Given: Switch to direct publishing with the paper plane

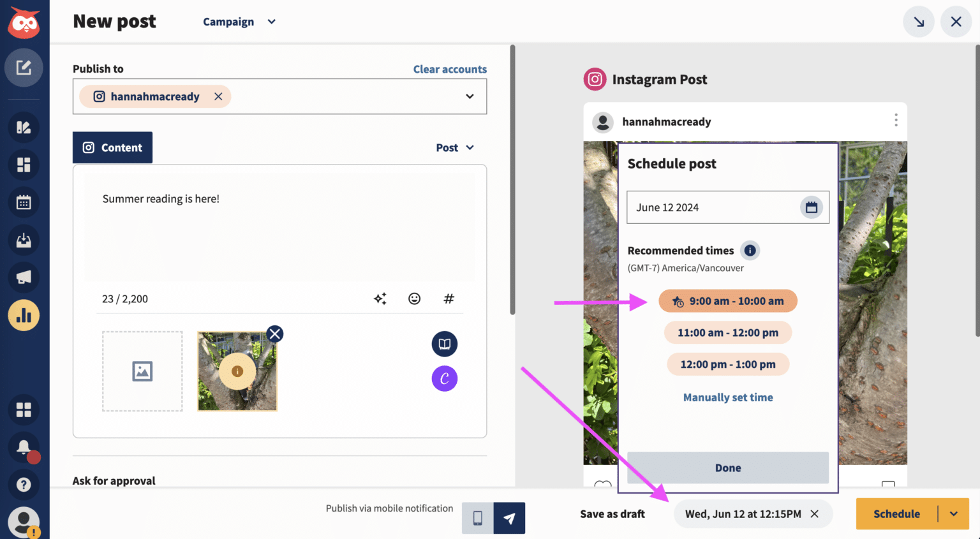Looking at the screenshot, I should 509,518.
